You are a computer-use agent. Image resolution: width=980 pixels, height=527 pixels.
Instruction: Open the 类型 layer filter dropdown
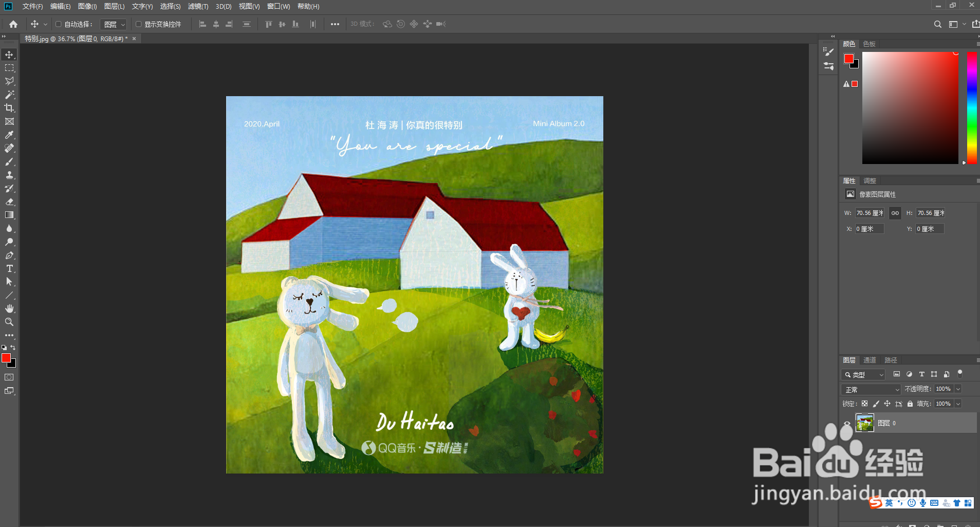863,374
